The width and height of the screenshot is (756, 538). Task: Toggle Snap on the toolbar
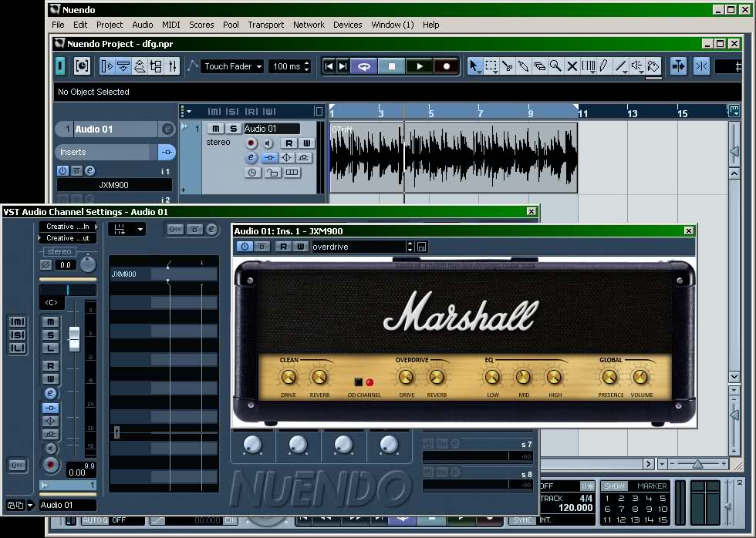701,66
